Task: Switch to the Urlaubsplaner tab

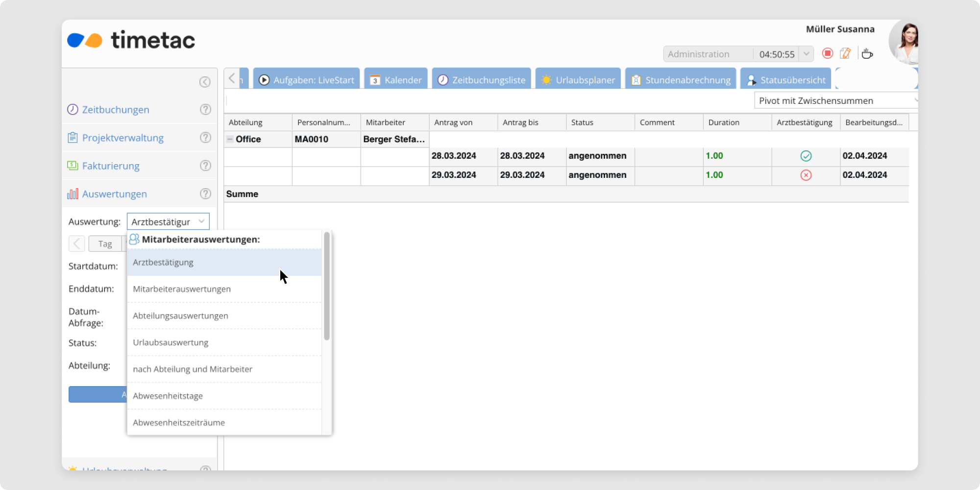Action: pos(578,80)
